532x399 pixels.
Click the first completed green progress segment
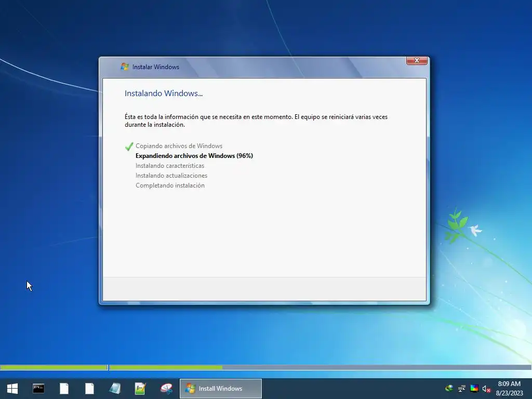tap(54, 367)
